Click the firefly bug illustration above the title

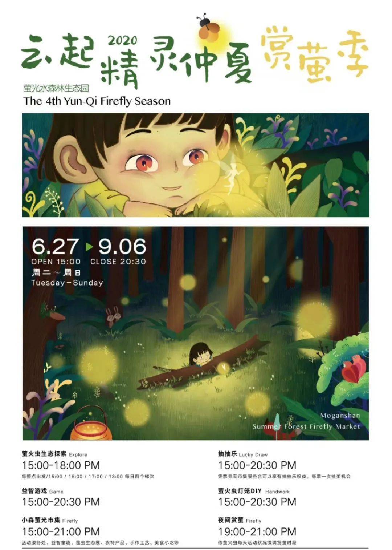(209, 27)
